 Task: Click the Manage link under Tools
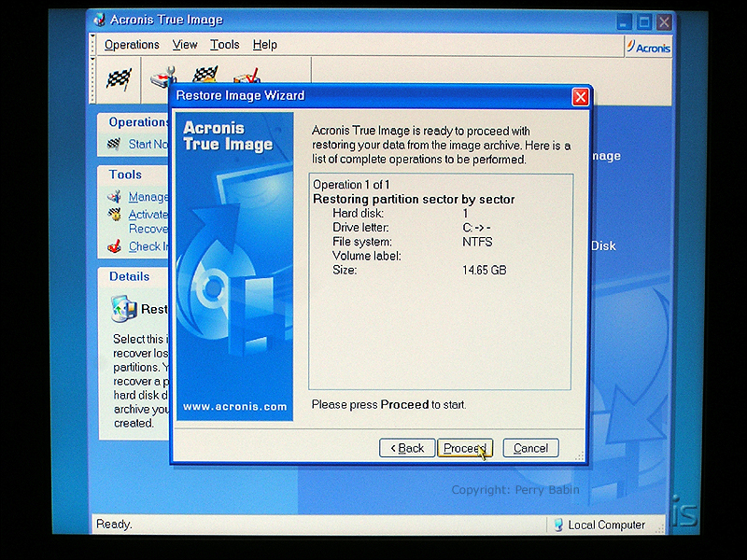[x=148, y=197]
